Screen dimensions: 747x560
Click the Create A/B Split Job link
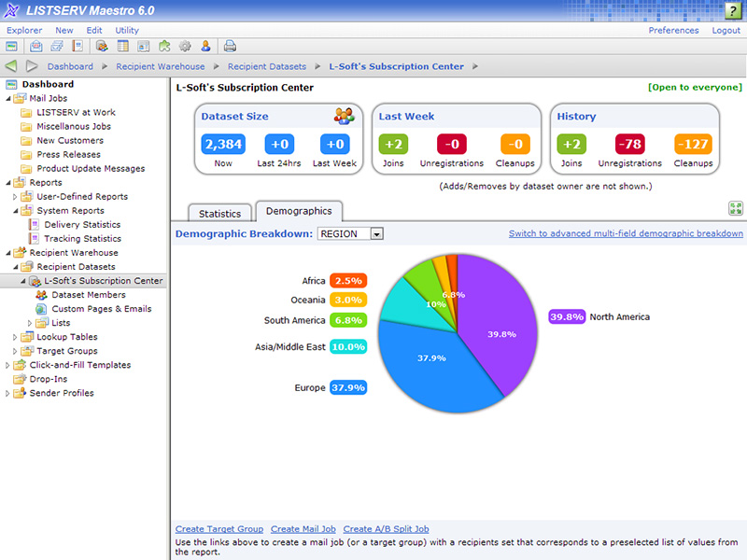point(386,529)
